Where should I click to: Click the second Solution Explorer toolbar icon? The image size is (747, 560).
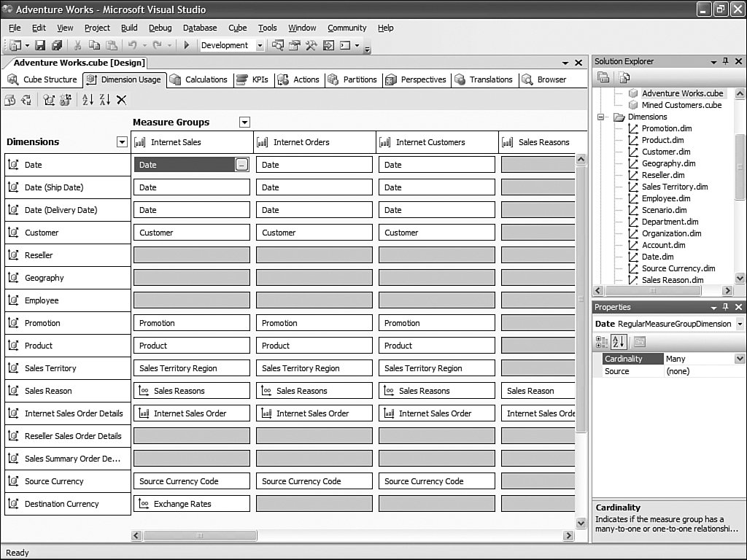point(624,77)
